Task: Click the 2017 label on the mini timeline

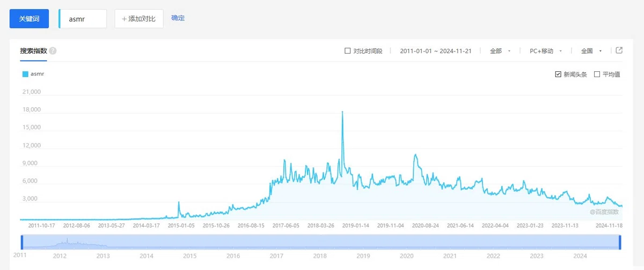Action: tap(276, 256)
